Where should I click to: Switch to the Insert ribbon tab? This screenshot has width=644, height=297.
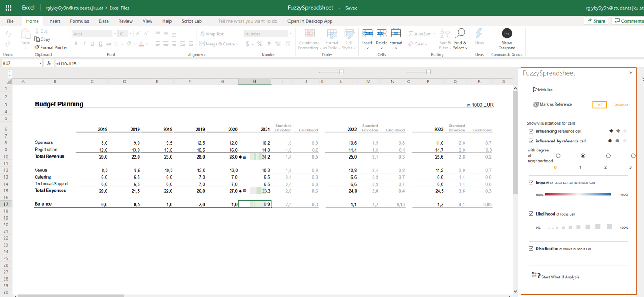pos(54,21)
